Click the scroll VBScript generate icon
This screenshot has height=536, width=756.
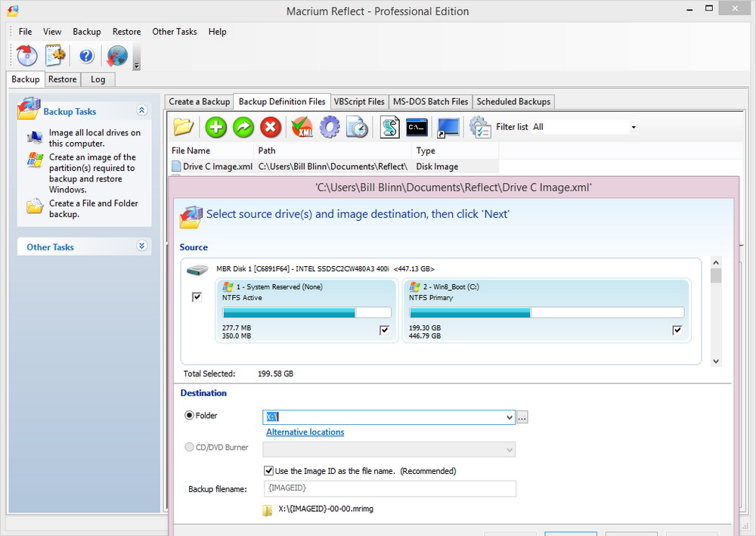(389, 127)
